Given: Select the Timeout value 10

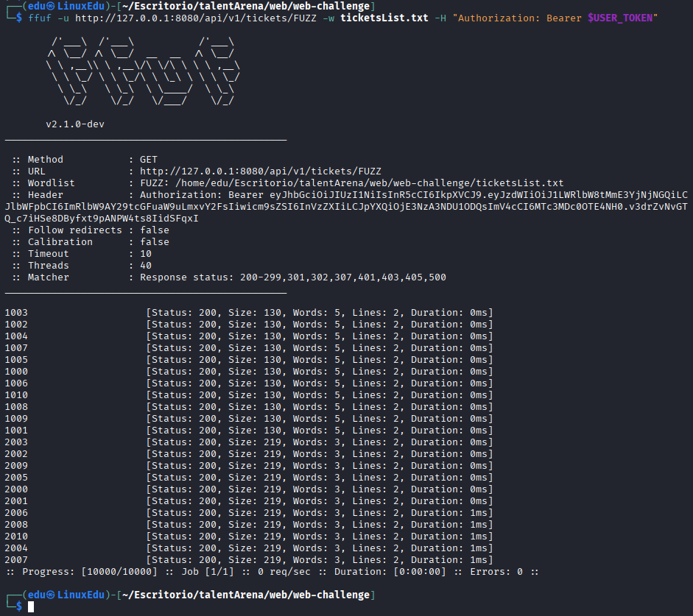Looking at the screenshot, I should tap(146, 254).
